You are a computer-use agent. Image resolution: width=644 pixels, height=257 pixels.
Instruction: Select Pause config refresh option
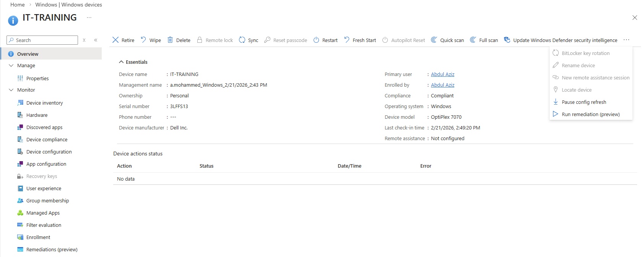[x=584, y=102]
